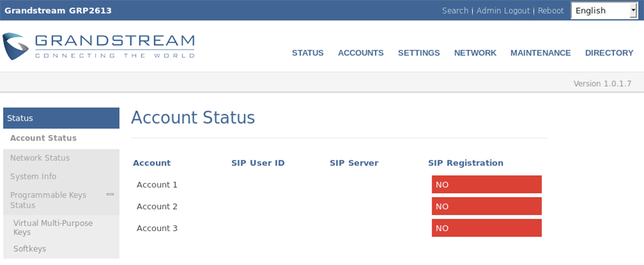Click Account 1's red NO registration status
644x265 pixels.
click(x=487, y=184)
